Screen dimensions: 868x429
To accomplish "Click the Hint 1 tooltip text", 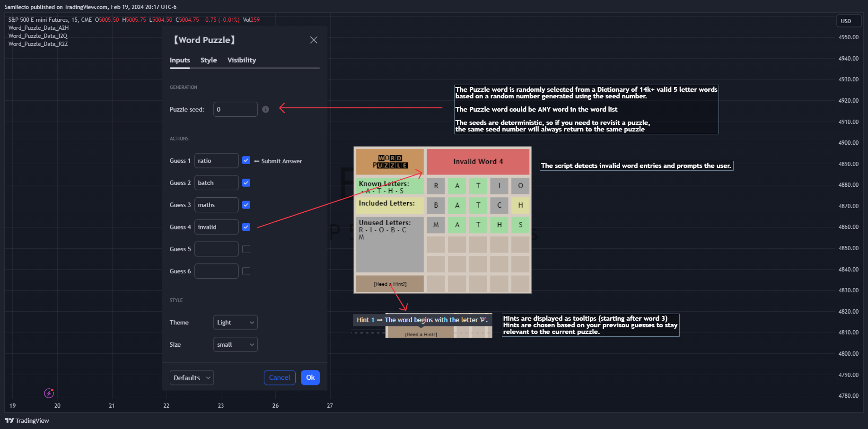I will click(422, 320).
